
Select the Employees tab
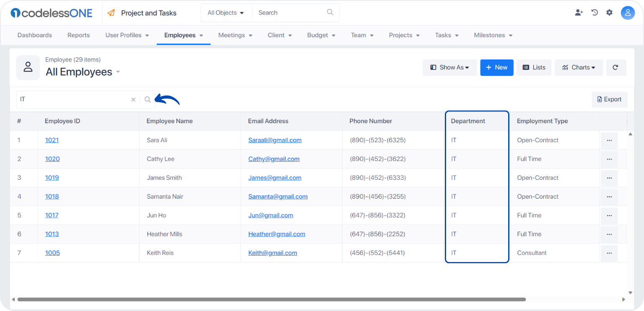tap(184, 35)
